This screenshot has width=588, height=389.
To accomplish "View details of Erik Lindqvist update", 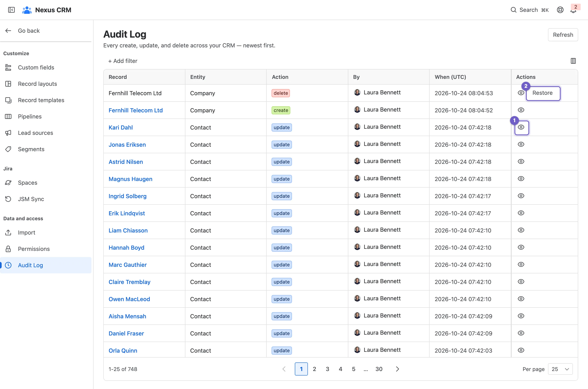I will click(521, 213).
